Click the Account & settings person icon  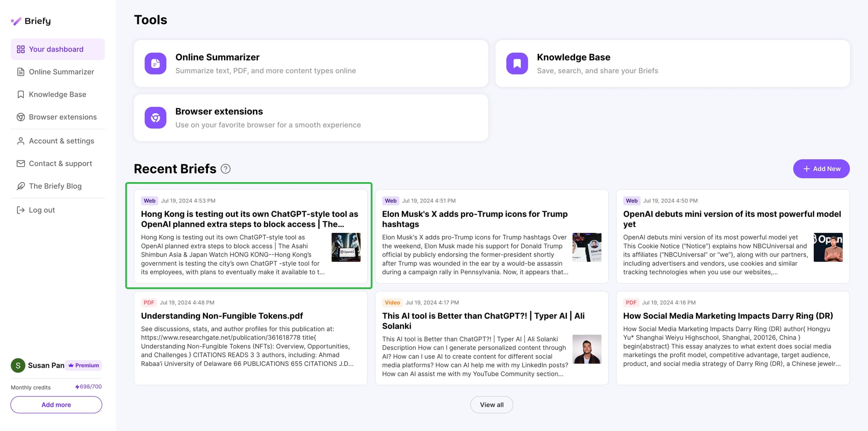click(x=21, y=141)
